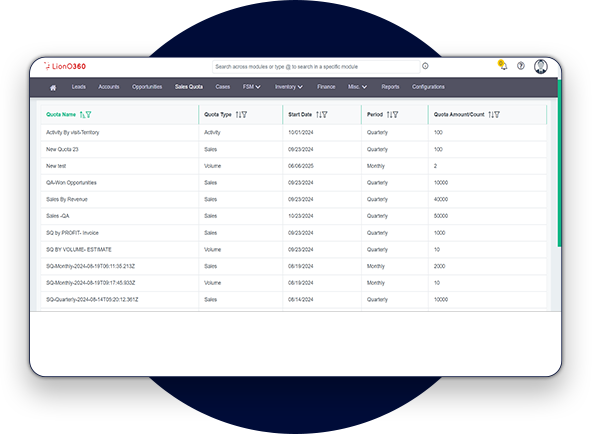
Task: Expand the FSM menu
Action: pos(251,87)
